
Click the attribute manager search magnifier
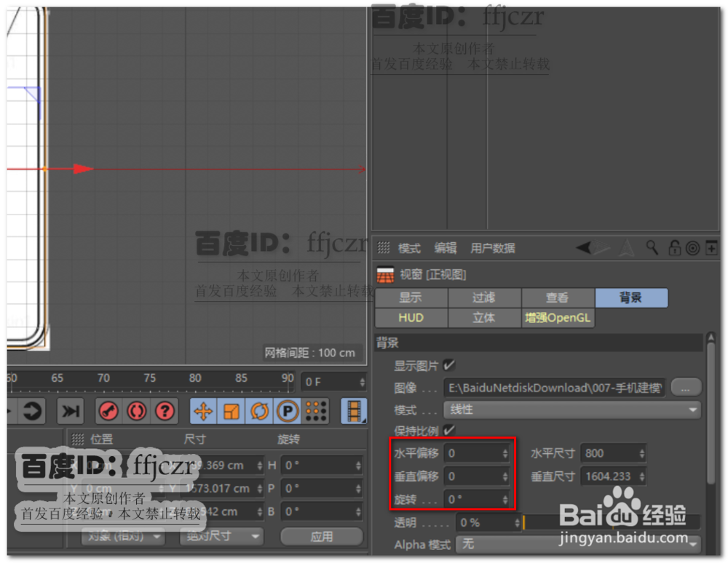point(652,247)
